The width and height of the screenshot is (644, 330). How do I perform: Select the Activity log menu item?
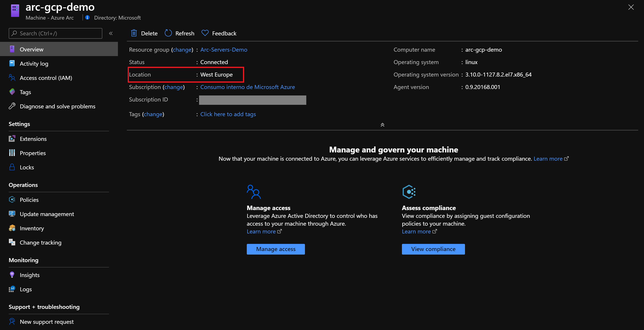click(x=34, y=64)
